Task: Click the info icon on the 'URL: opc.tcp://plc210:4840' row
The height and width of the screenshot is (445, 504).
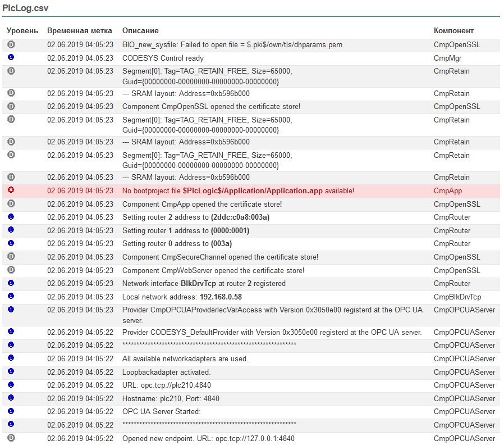Action: pos(11,385)
